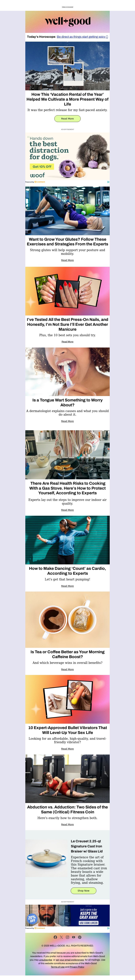The width and height of the screenshot is (135, 980).
Task: Click the AdChoices icon under the gray beard ad
Action: tap(108, 928)
